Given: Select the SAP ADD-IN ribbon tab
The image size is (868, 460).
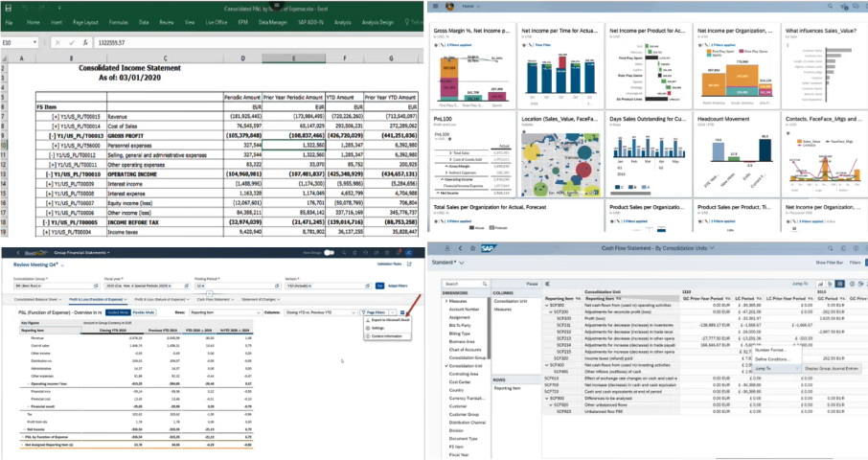Looking at the screenshot, I should click(310, 22).
